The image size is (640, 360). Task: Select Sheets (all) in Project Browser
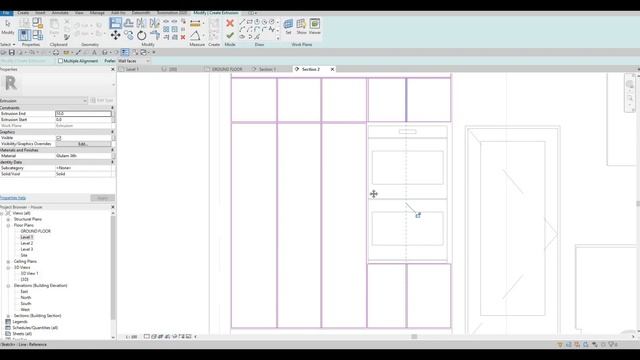22,334
